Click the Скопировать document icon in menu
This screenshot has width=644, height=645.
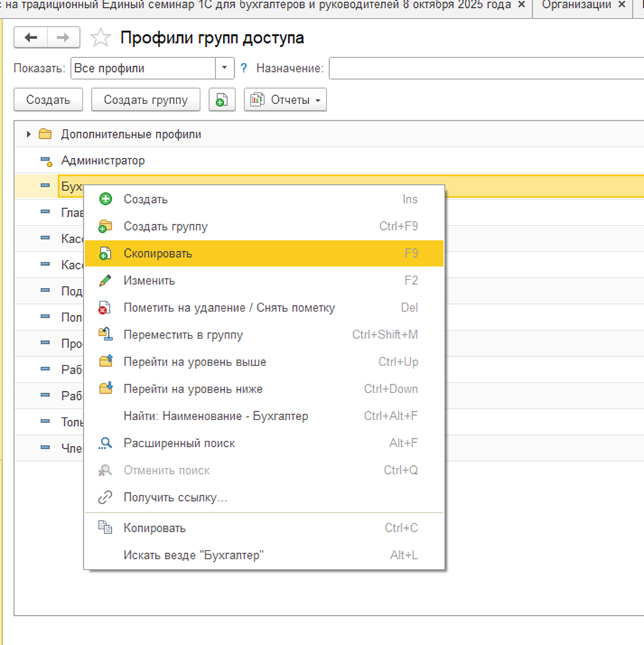point(105,253)
